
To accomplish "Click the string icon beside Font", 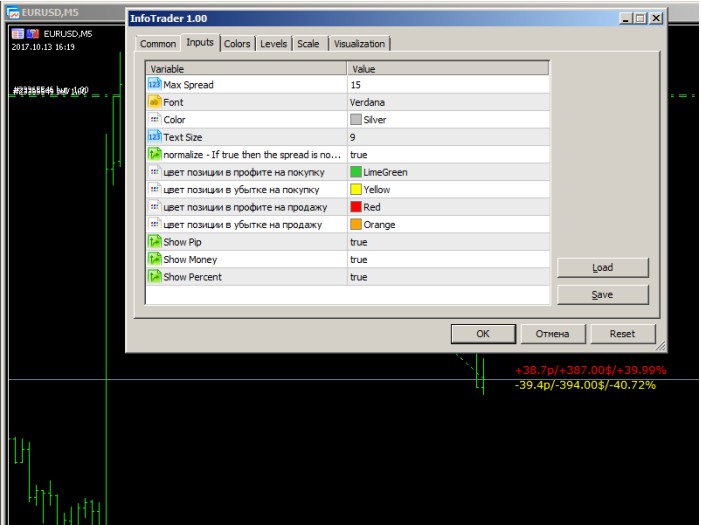I will 154,102.
